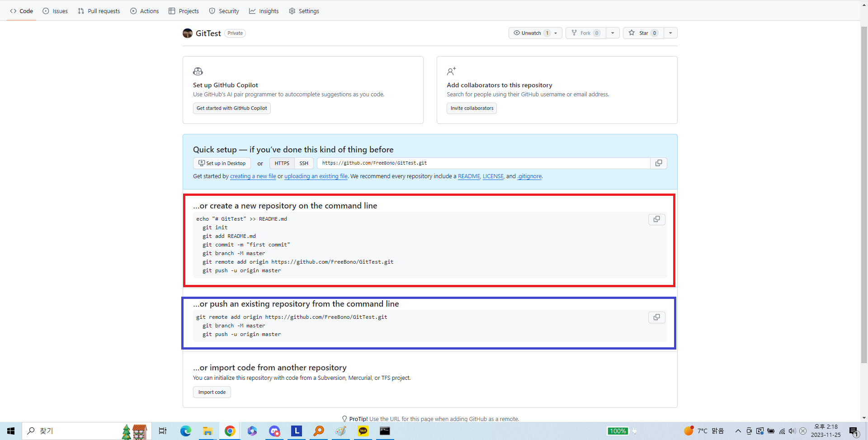Viewport: 868px width, 440px height.
Task: Click the Copilot icon in setup card
Action: (x=198, y=71)
